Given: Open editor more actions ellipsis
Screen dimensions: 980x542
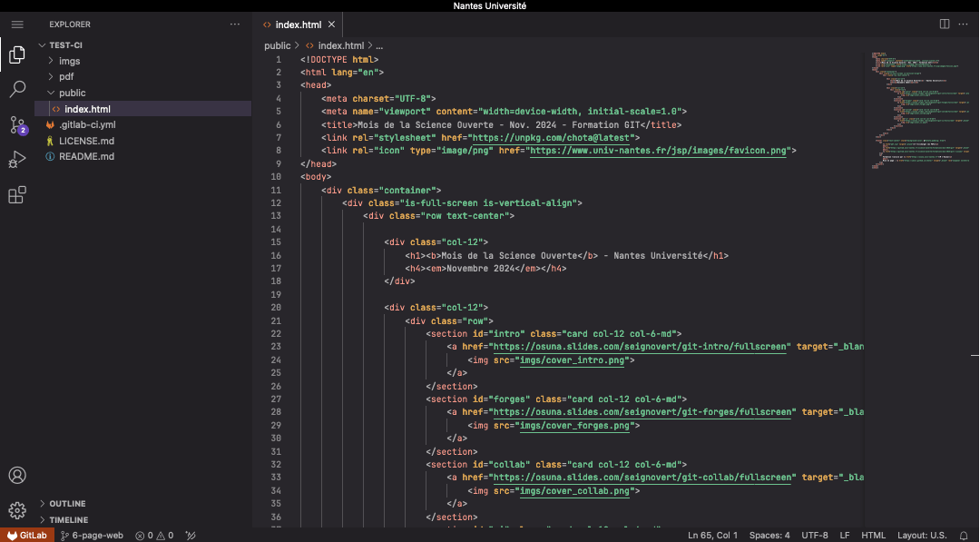Looking at the screenshot, I should pyautogui.click(x=963, y=24).
